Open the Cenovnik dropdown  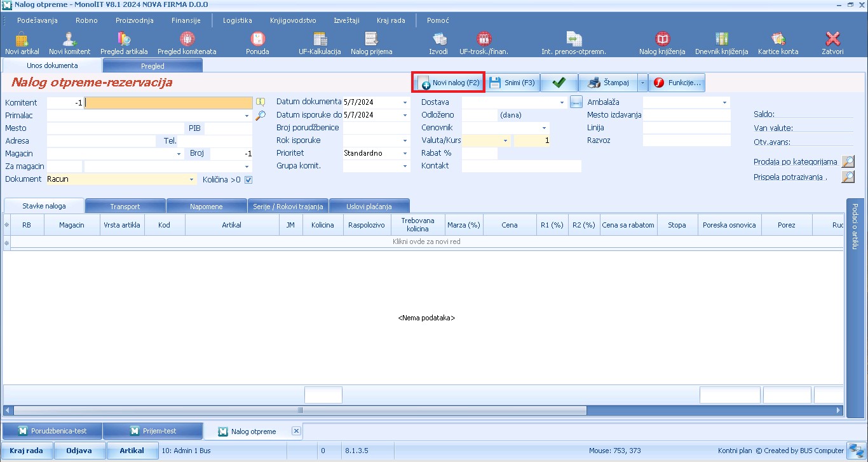(x=544, y=128)
